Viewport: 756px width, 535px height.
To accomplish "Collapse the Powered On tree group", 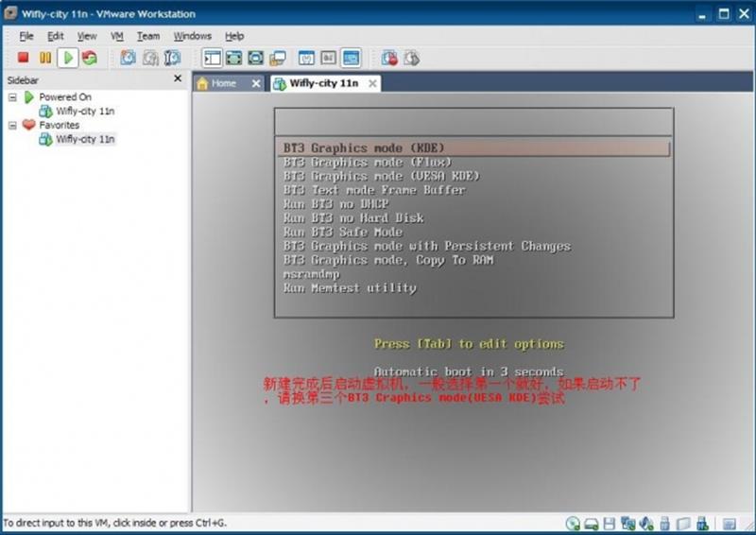I will tap(12, 97).
